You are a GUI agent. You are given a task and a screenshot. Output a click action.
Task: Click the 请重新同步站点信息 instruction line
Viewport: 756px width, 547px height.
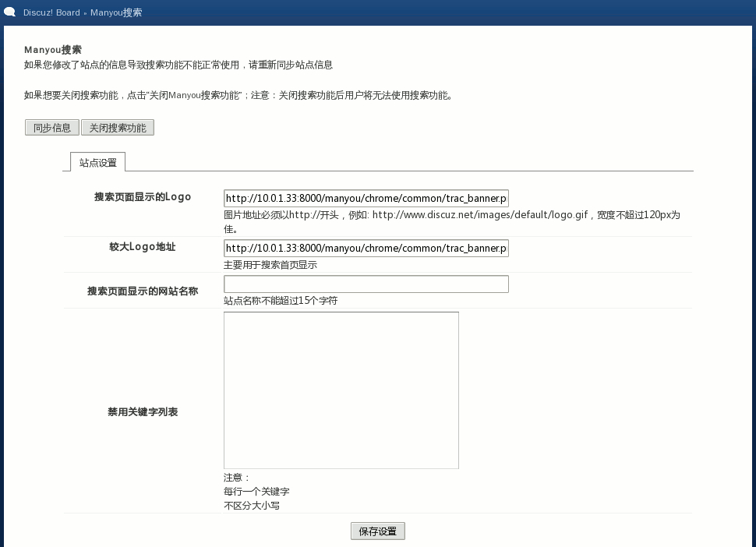(178, 65)
